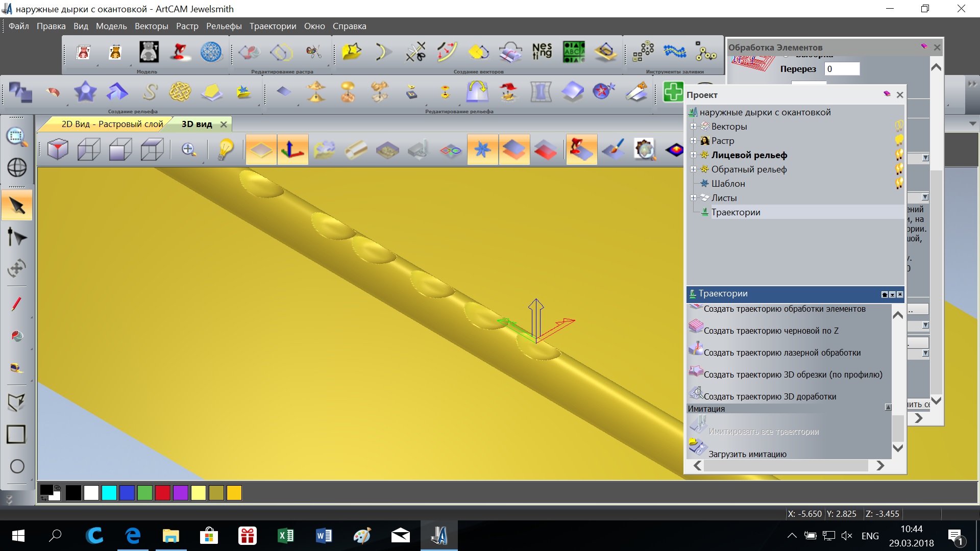Open the Рельефы menu

click(x=224, y=26)
